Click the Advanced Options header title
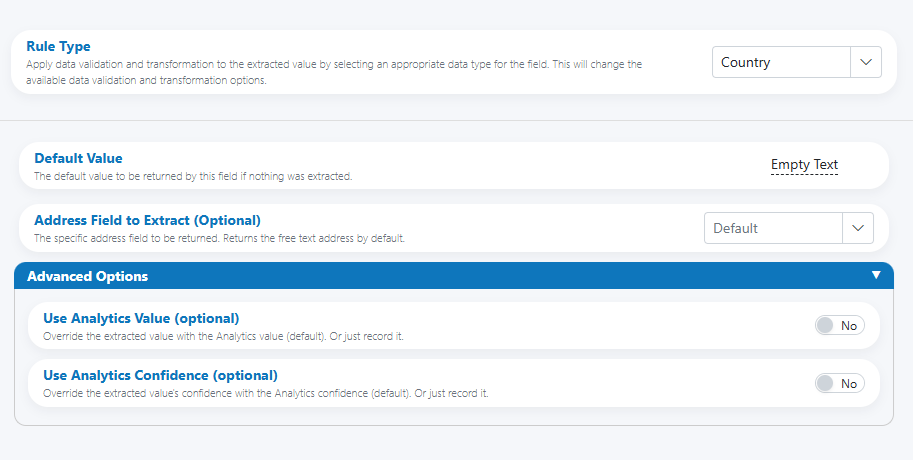Image resolution: width=913 pixels, height=460 pixels. [87, 276]
